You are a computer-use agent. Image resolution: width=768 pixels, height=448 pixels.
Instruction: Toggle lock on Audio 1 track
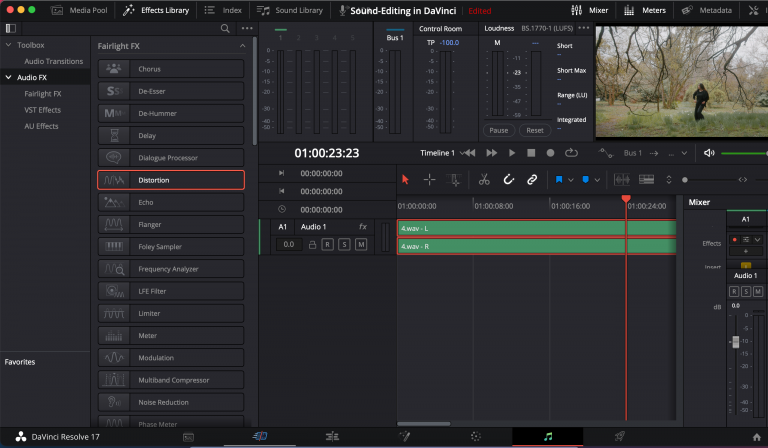point(312,244)
